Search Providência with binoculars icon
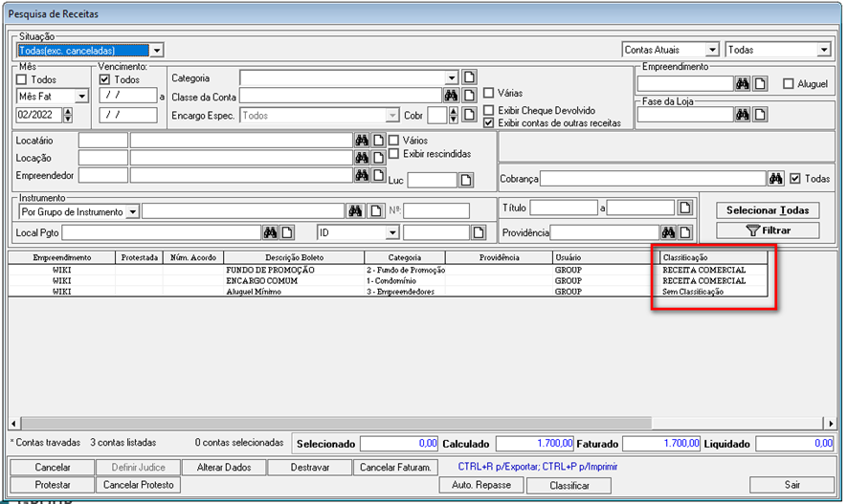 668,232
